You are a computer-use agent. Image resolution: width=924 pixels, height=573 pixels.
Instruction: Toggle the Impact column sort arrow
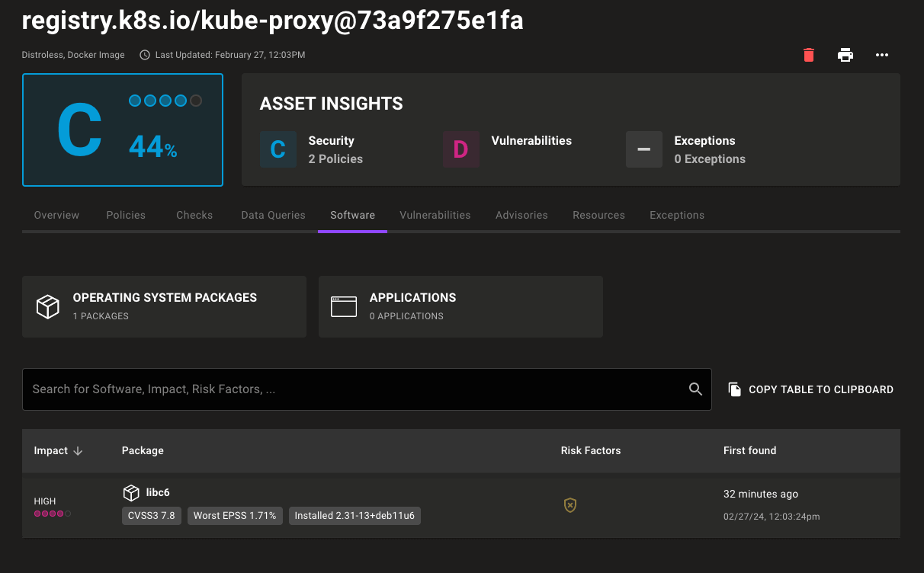point(79,450)
